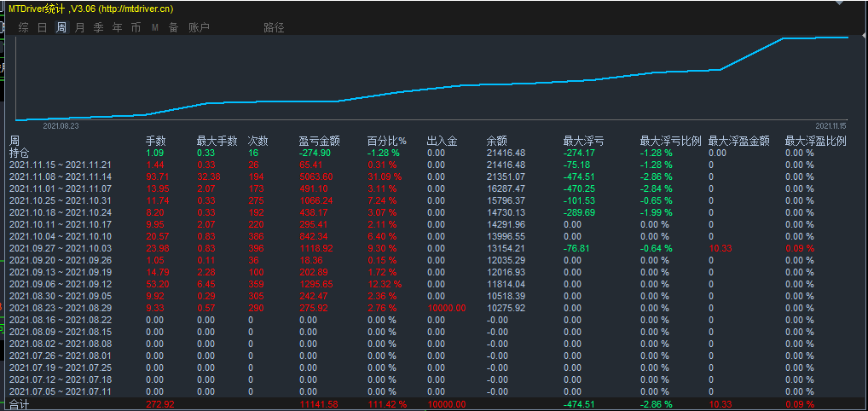Switch to the 年 yearly tab

118,27
